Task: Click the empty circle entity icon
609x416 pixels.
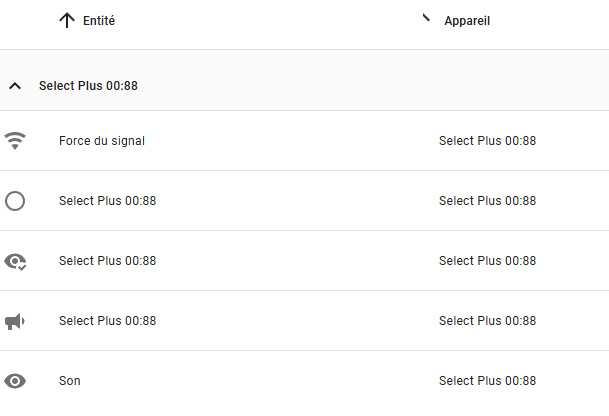Action: click(x=15, y=201)
